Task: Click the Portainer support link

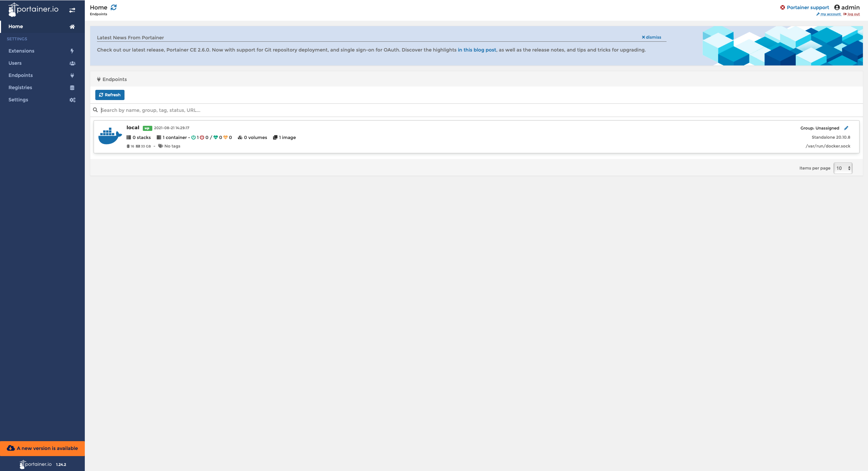Action: coord(807,7)
